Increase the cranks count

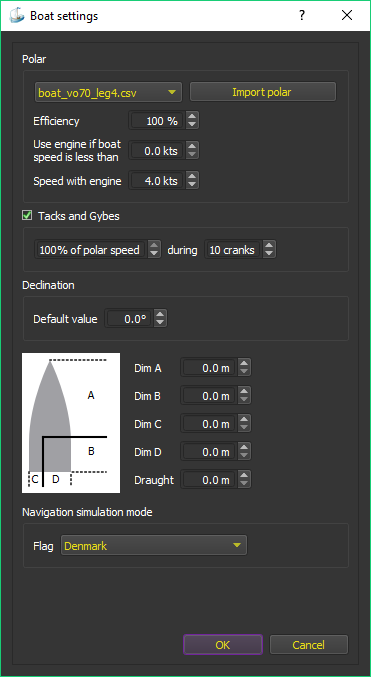[x=269, y=245]
